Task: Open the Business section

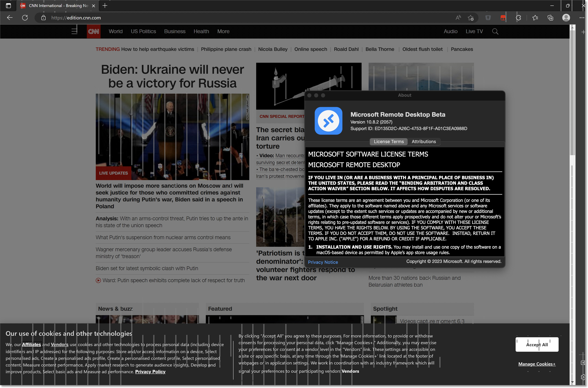Action: pyautogui.click(x=175, y=31)
